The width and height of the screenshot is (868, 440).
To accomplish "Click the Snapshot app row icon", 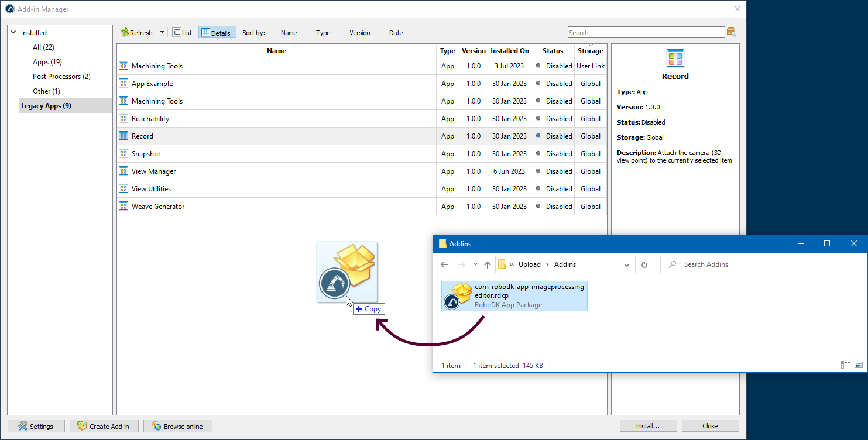I will (x=123, y=153).
